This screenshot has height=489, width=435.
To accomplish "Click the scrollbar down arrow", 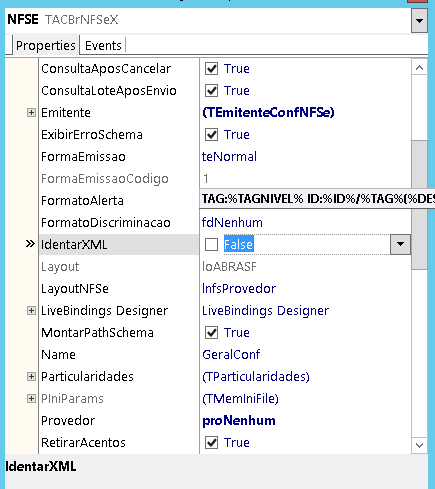I will point(419,445).
